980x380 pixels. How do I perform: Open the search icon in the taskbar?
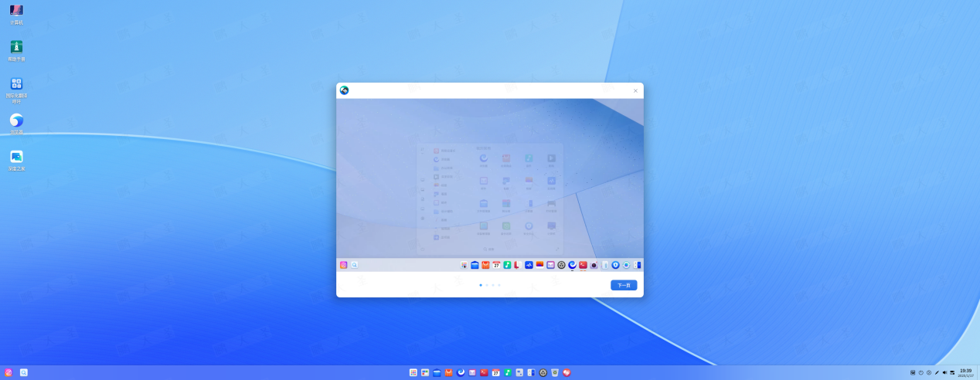click(x=24, y=372)
